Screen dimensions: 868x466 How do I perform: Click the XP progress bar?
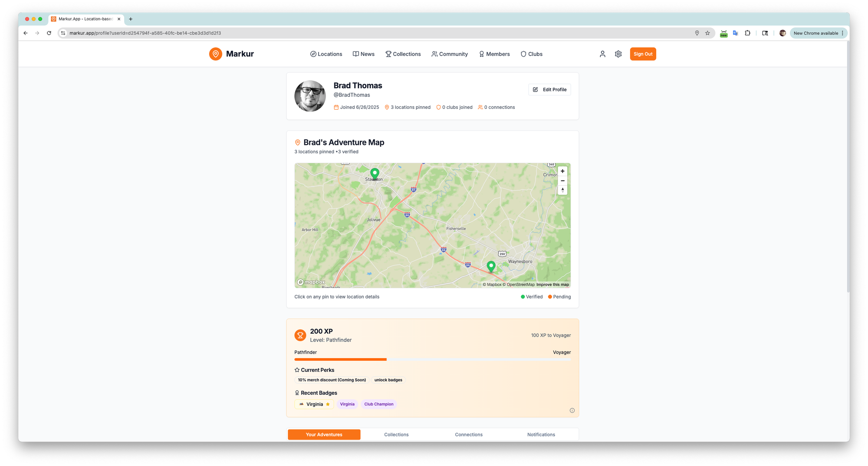pyautogui.click(x=432, y=360)
